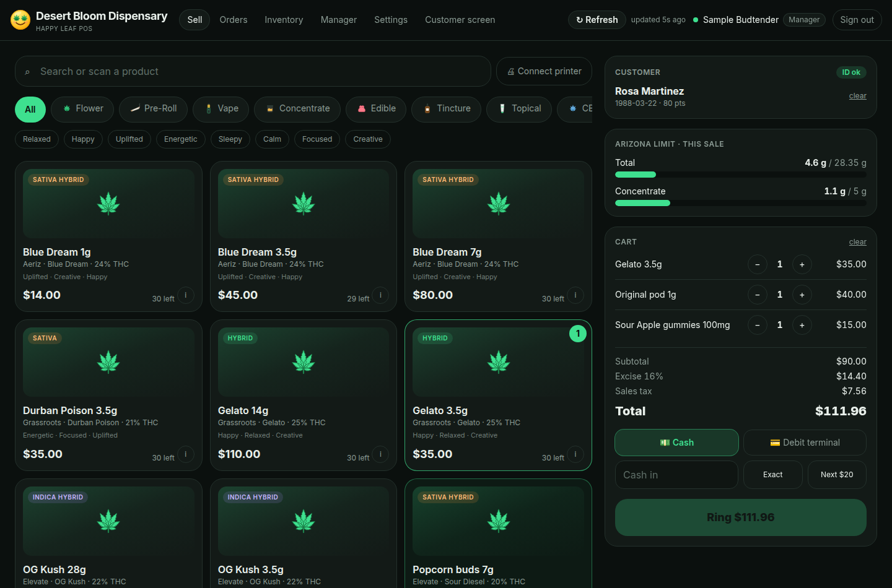Add Gelato 14g to the cart

[x=304, y=395]
